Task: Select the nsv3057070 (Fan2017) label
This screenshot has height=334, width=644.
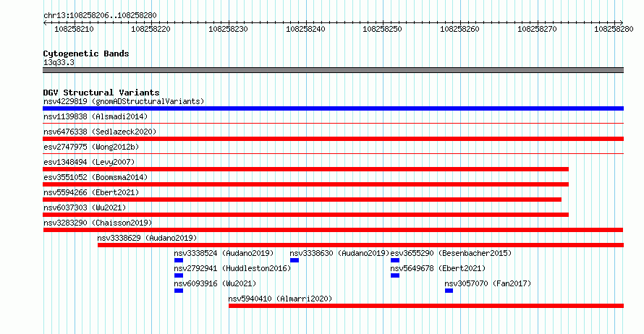Action: click(x=488, y=283)
